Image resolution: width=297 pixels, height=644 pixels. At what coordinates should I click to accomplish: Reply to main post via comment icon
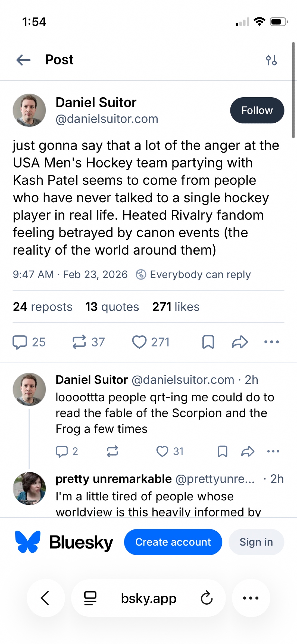(20, 342)
